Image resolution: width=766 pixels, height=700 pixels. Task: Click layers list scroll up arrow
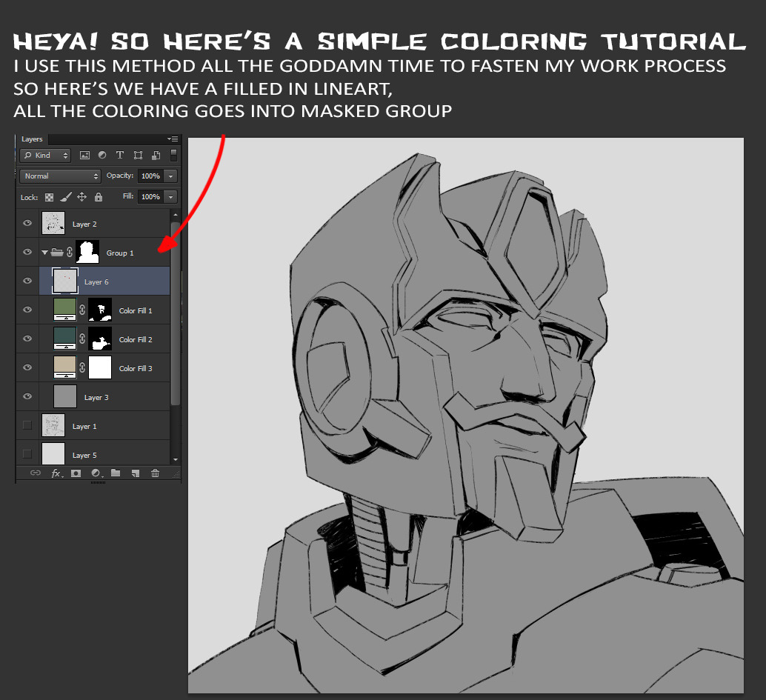(x=176, y=215)
